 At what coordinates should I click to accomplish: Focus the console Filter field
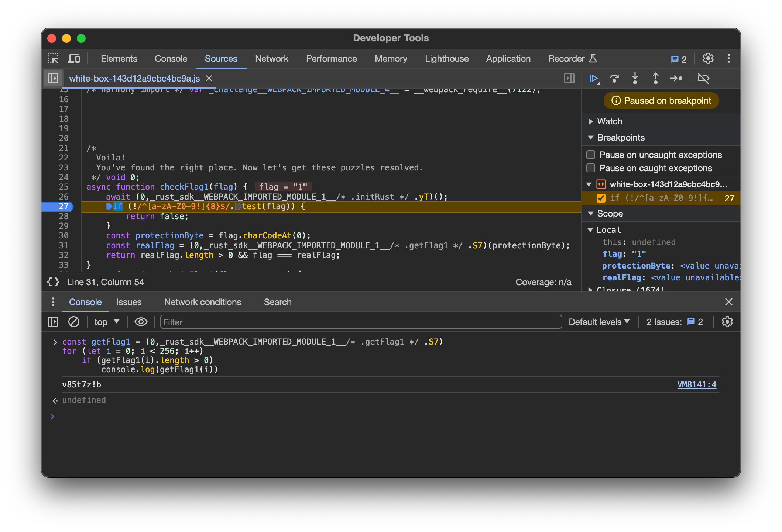click(x=361, y=322)
